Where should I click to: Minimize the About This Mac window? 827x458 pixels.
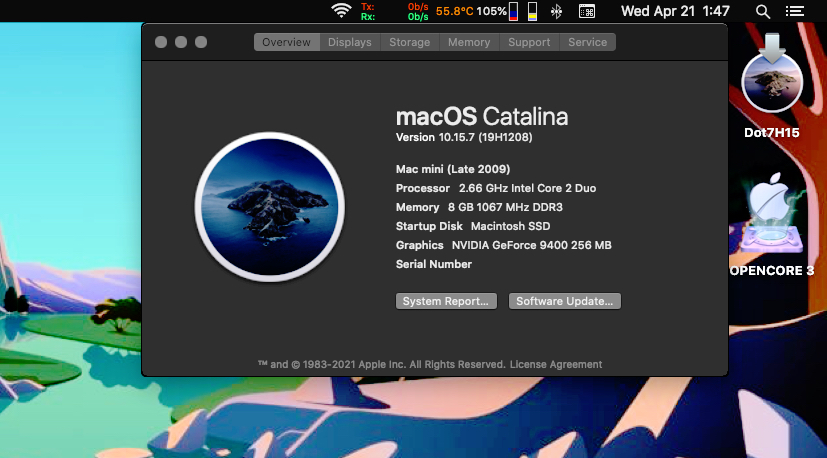click(181, 42)
